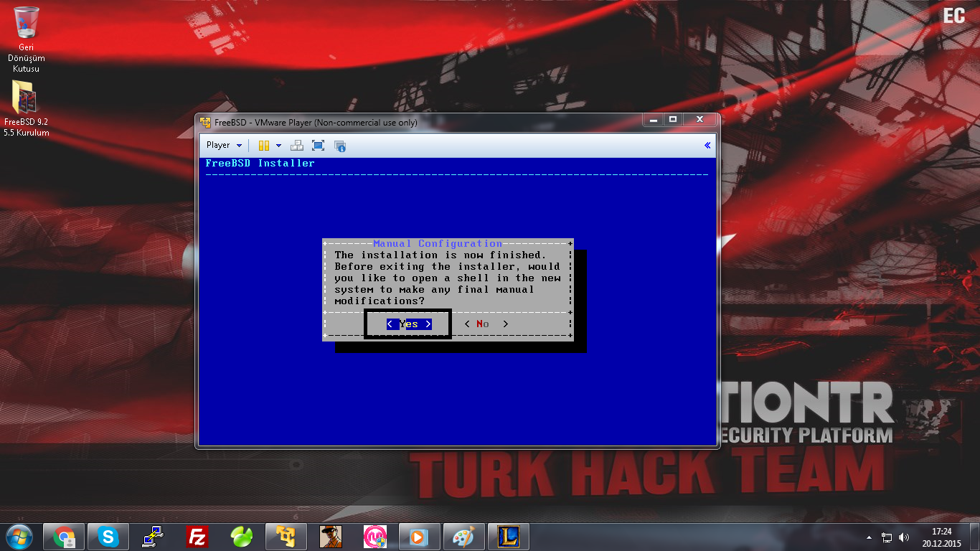Open League of Legends from the taskbar
Screen dimensions: 980x551
[x=509, y=537]
